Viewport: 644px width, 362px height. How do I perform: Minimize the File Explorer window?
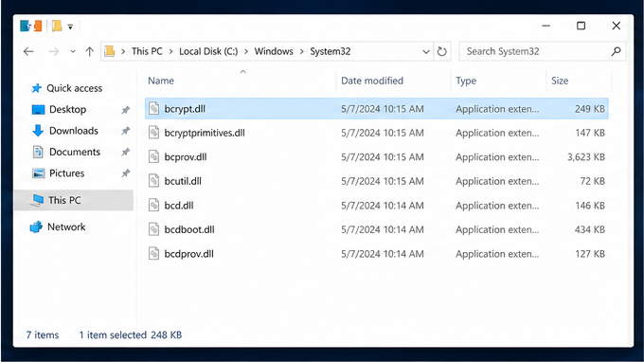[546, 26]
